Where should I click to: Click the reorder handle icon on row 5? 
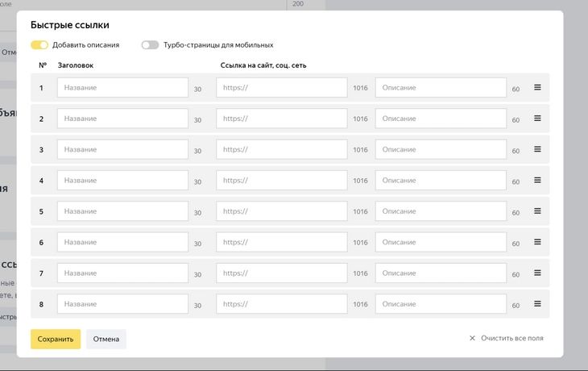(x=537, y=211)
